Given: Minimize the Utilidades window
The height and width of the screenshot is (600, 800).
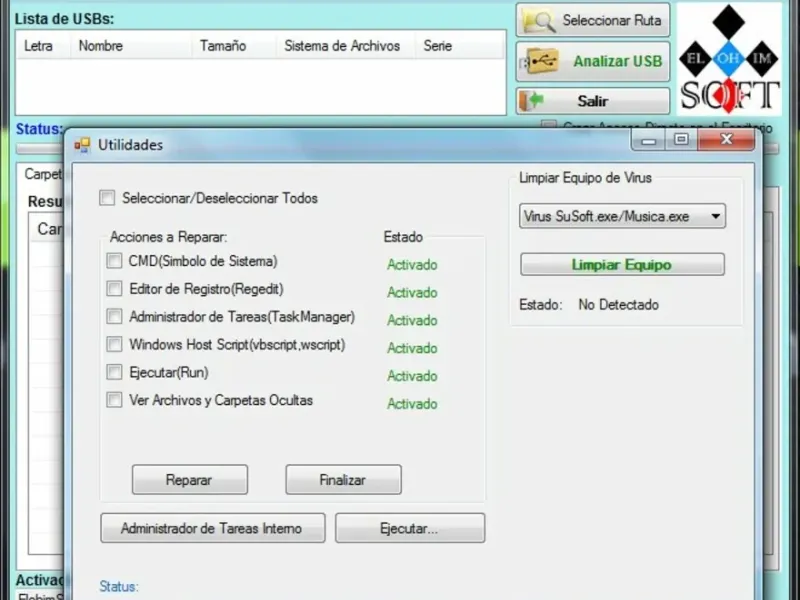Looking at the screenshot, I should pos(648,140).
